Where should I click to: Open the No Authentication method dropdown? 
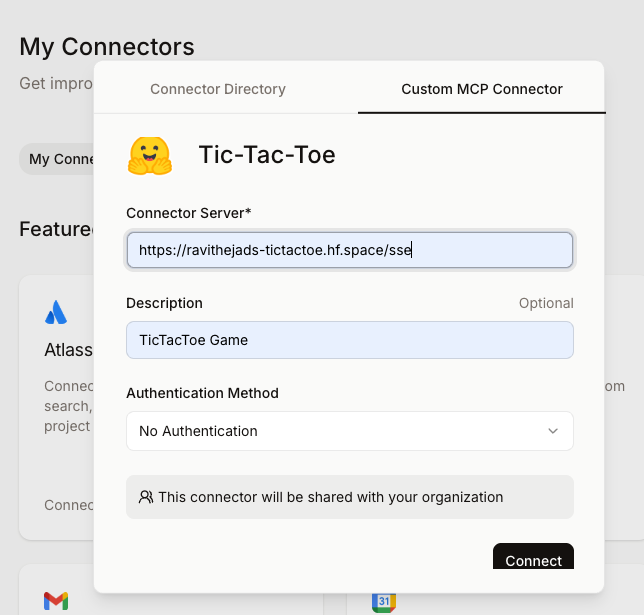click(x=349, y=431)
